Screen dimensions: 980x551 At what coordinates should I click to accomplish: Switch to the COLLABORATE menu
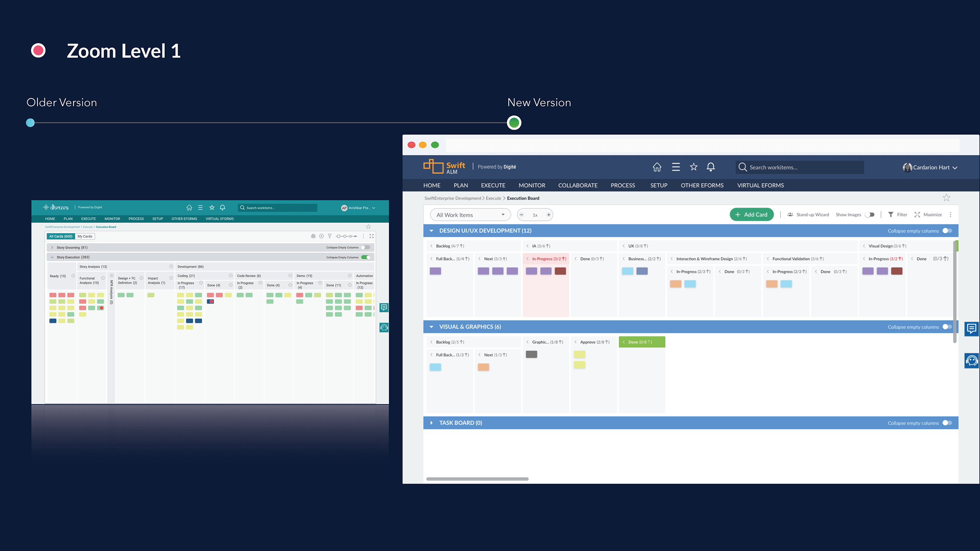coord(578,185)
